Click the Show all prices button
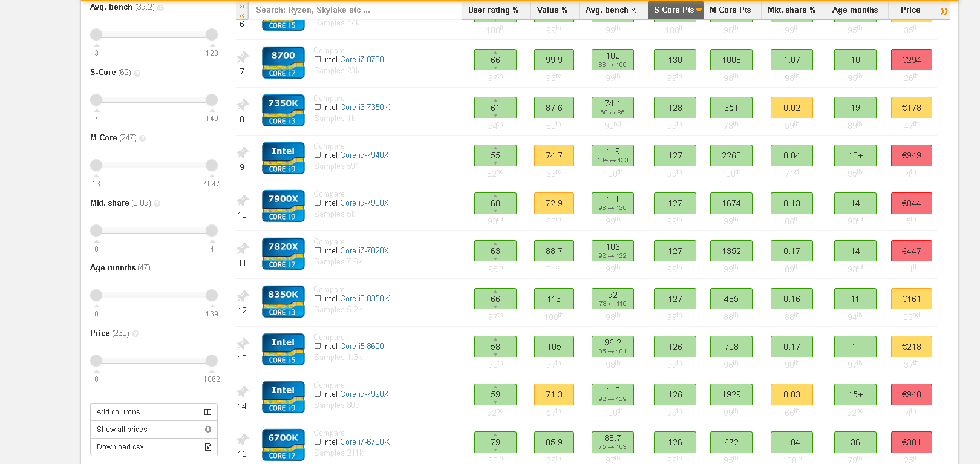Viewport: 980px width, 464px height. pyautogui.click(x=154, y=430)
